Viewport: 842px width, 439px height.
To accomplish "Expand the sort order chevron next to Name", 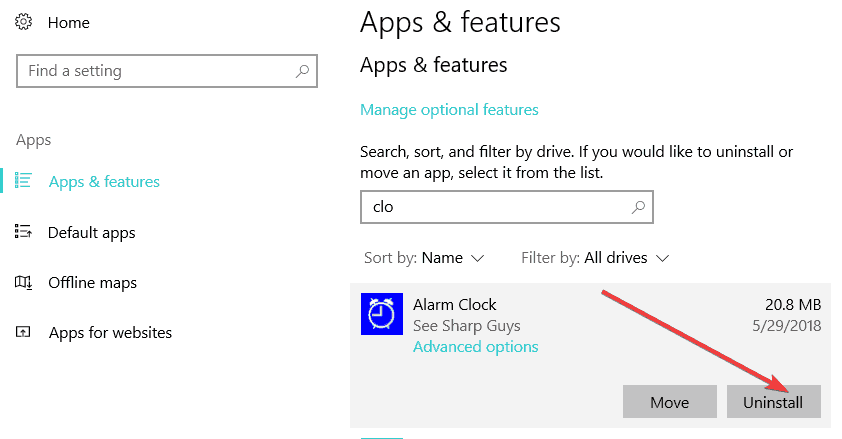I will (x=477, y=259).
